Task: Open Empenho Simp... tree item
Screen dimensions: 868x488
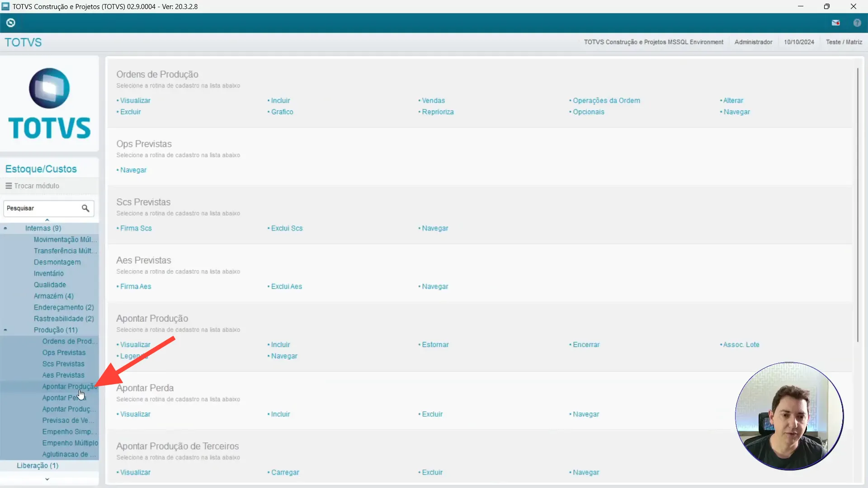Action: click(69, 432)
